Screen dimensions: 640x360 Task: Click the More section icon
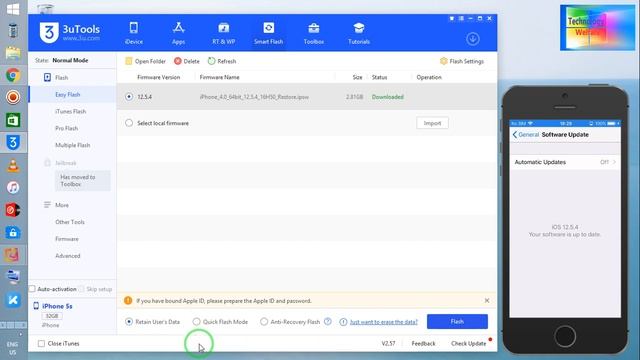[x=47, y=204]
